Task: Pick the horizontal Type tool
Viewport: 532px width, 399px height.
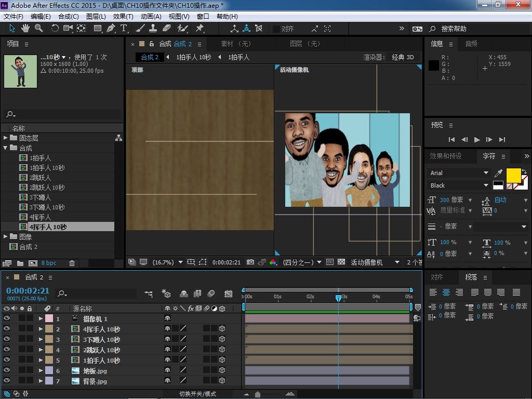Action: point(124,28)
